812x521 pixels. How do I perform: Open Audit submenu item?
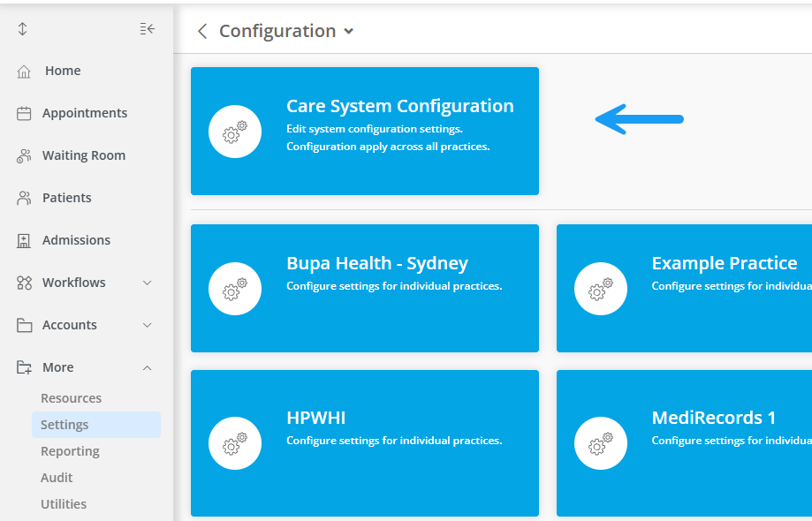(57, 478)
